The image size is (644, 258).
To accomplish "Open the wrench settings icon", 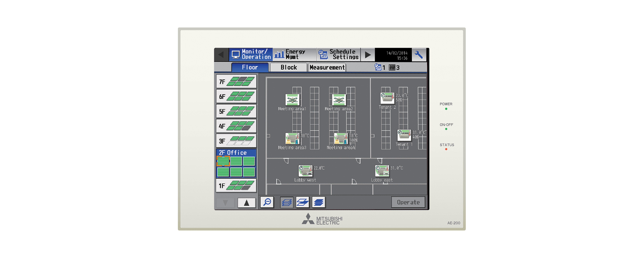I will click(418, 55).
